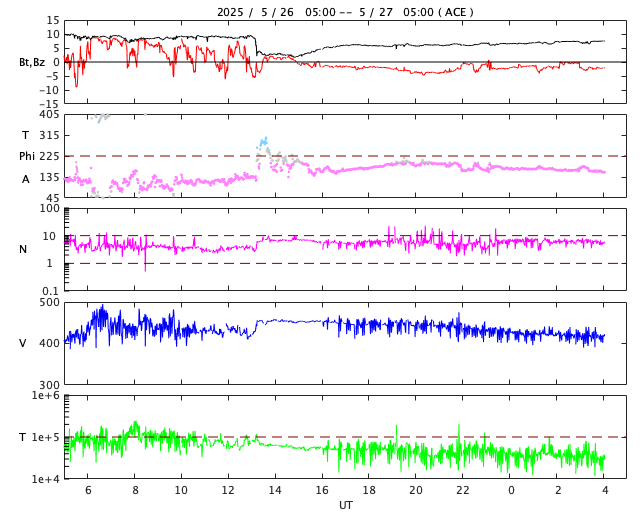Click the "405" tick label
The image size is (640, 512).
coord(49,115)
